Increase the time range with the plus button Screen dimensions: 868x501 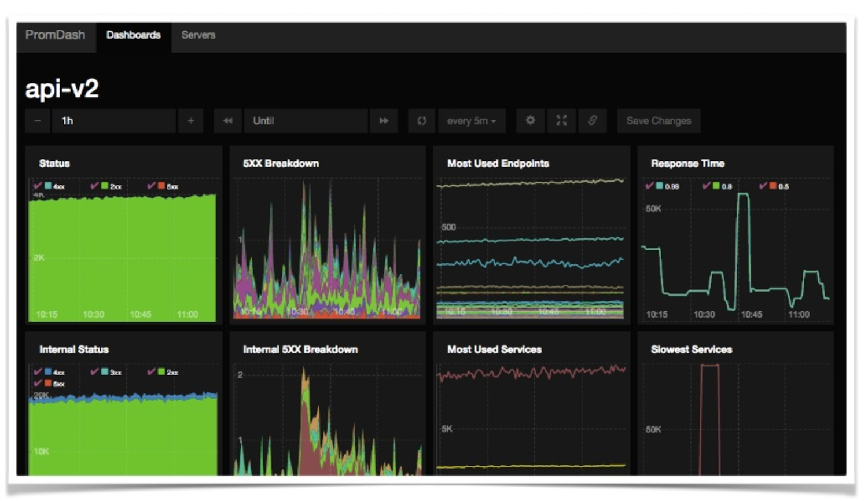191,121
